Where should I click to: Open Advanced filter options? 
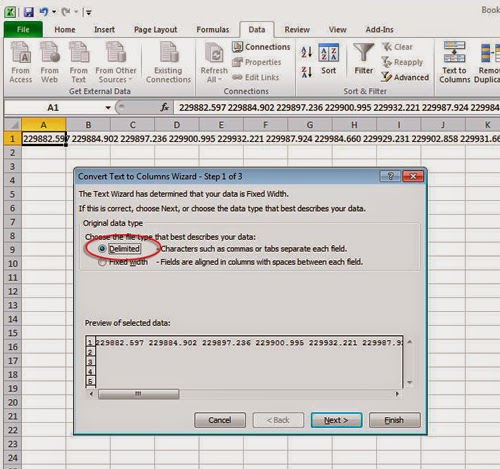coord(405,77)
